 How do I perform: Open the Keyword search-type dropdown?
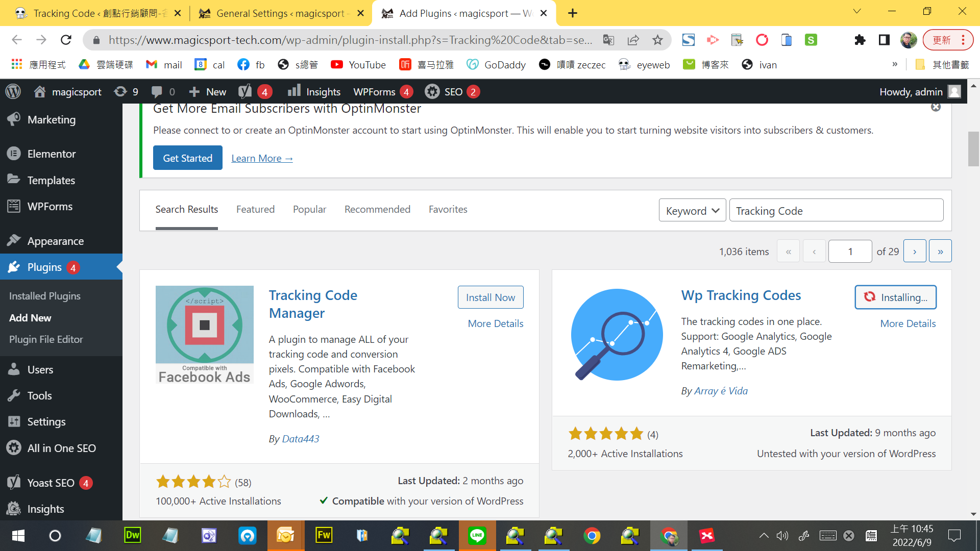click(692, 210)
